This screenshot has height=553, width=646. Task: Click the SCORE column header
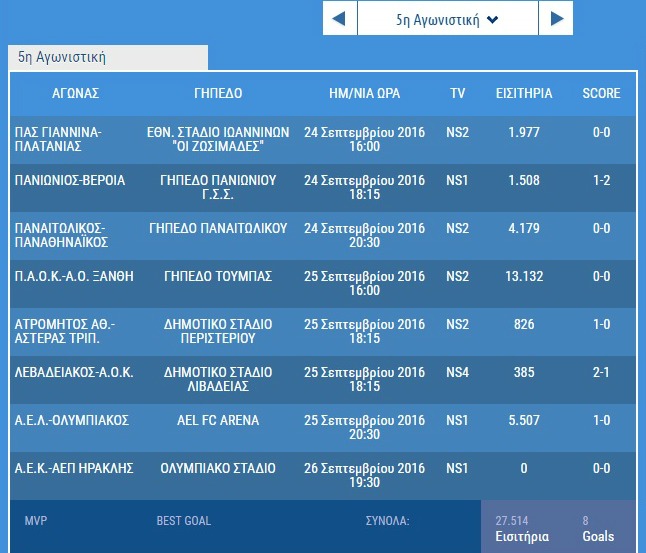[601, 94]
